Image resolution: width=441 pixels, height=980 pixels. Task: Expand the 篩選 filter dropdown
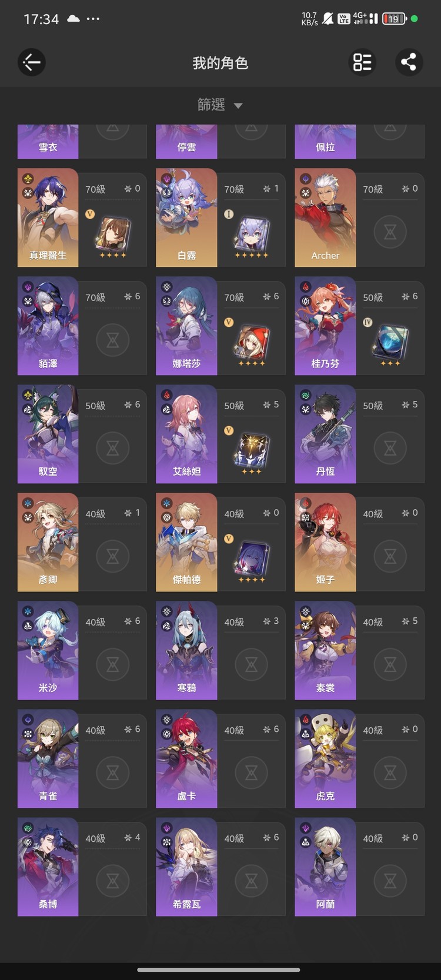[220, 105]
